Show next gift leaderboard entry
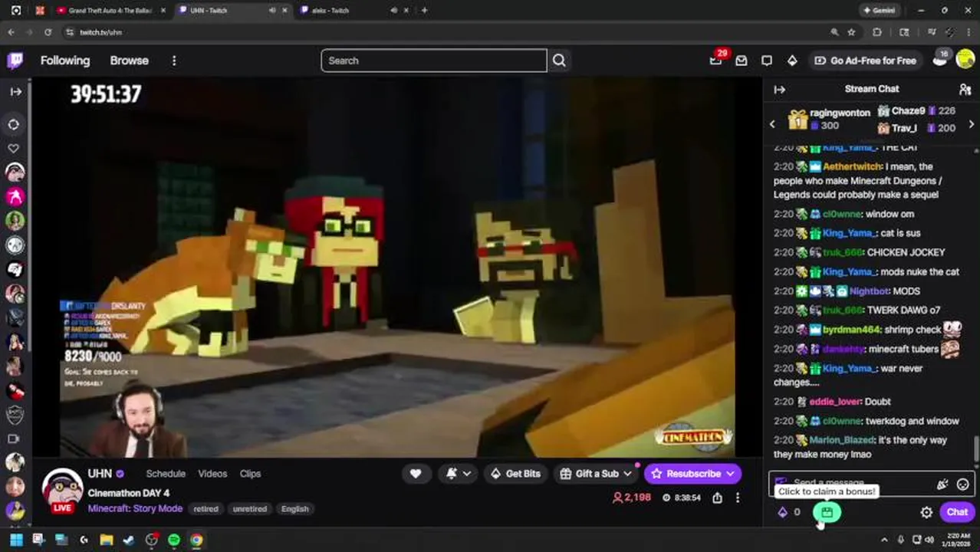The height and width of the screenshot is (552, 980). click(x=971, y=124)
